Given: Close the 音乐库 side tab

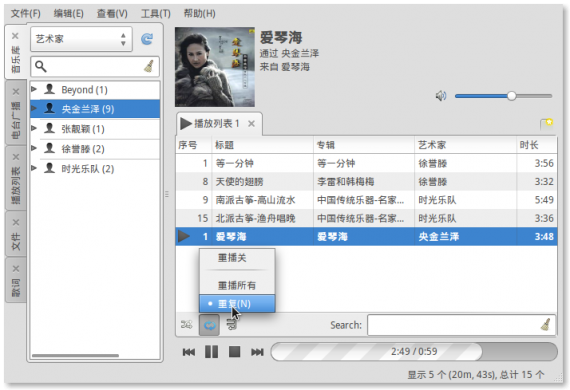Looking at the screenshot, I should (x=15, y=36).
